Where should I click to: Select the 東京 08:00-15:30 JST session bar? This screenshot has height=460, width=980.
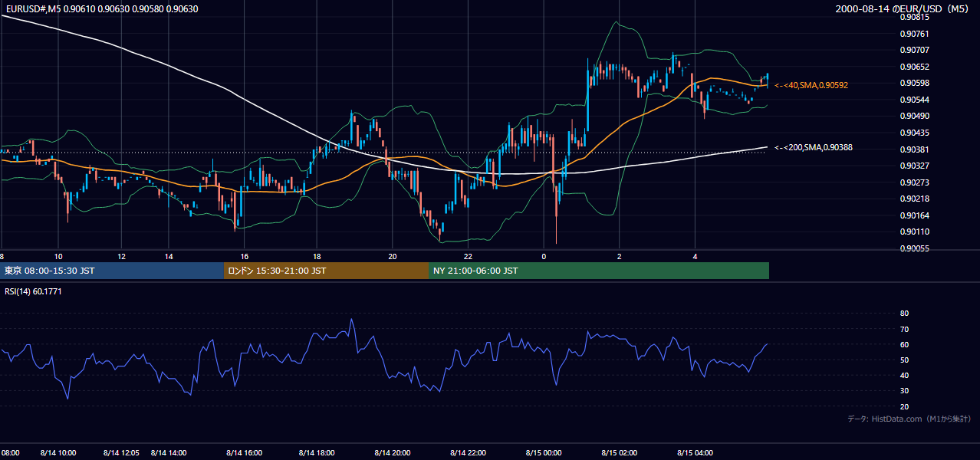tap(112, 271)
